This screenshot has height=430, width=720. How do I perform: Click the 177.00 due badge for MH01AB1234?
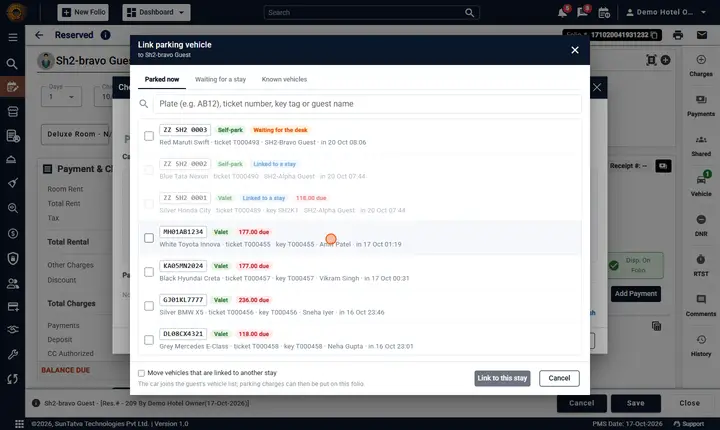point(253,232)
